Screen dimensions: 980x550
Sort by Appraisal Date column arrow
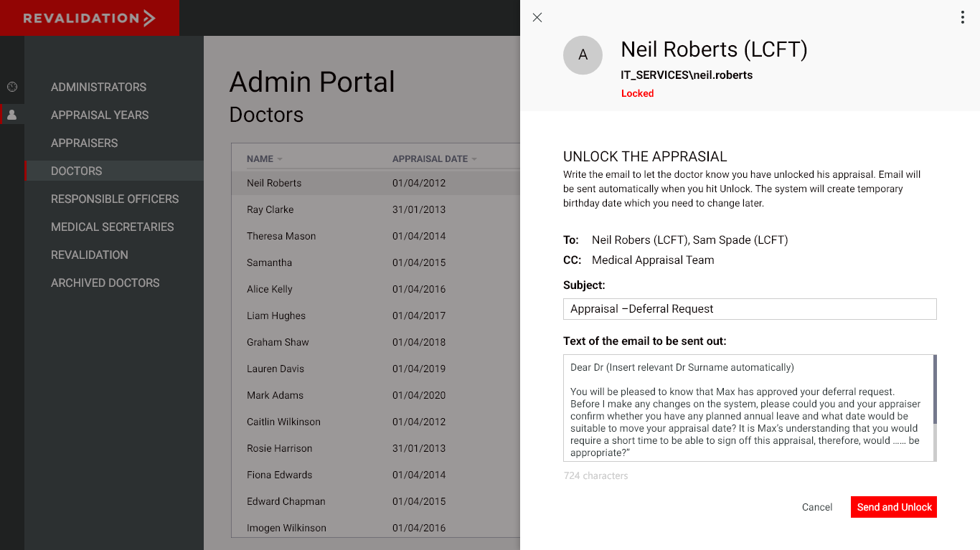474,159
